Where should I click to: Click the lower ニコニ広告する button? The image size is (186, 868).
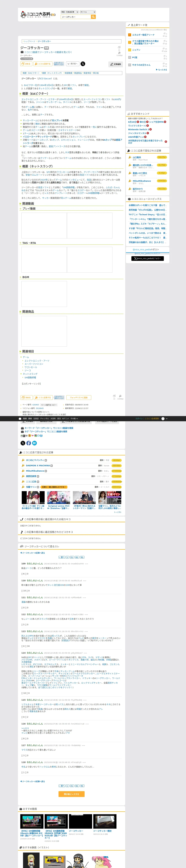pyautogui.click(x=43, y=398)
